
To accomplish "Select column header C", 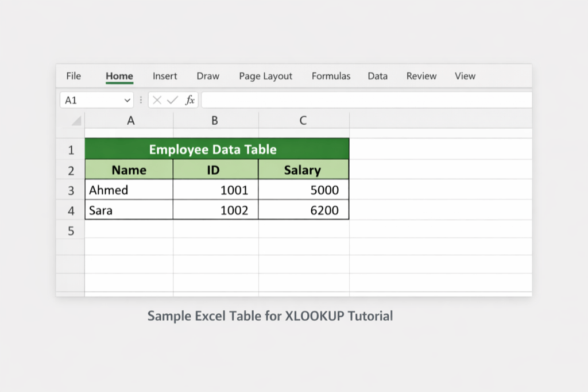I will click(304, 120).
